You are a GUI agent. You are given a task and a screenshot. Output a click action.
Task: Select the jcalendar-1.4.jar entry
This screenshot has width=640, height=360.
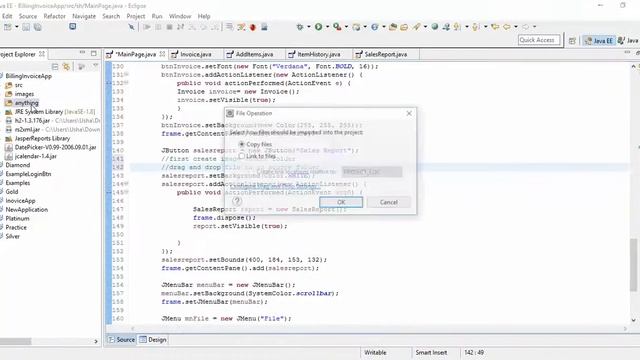[x=36, y=156]
